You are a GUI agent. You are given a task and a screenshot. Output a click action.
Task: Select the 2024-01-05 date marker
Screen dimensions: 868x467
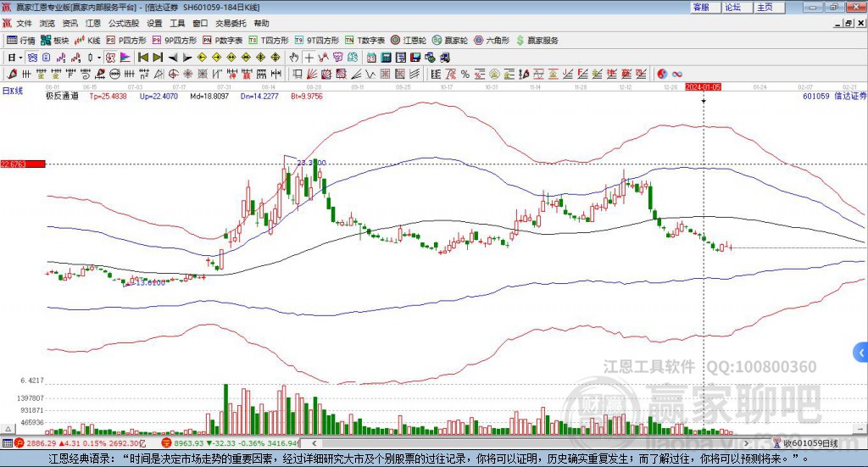click(703, 86)
